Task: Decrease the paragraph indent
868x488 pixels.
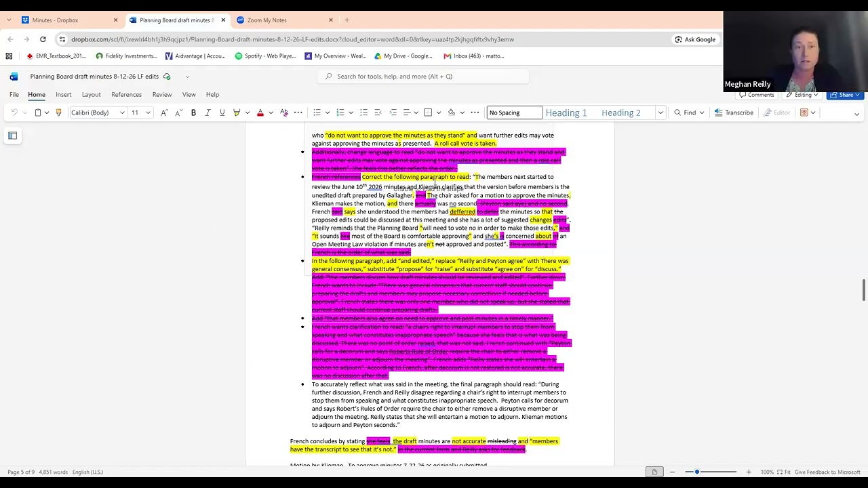Action: 379,113
